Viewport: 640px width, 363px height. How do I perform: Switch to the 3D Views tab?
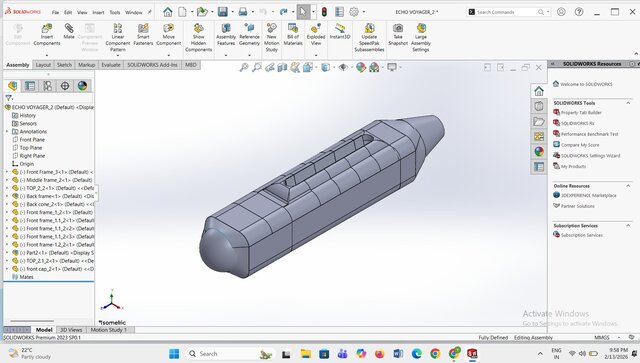tap(71, 330)
